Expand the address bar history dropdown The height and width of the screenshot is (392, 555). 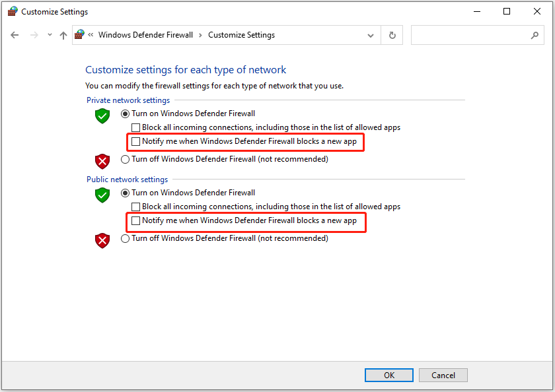coord(371,36)
